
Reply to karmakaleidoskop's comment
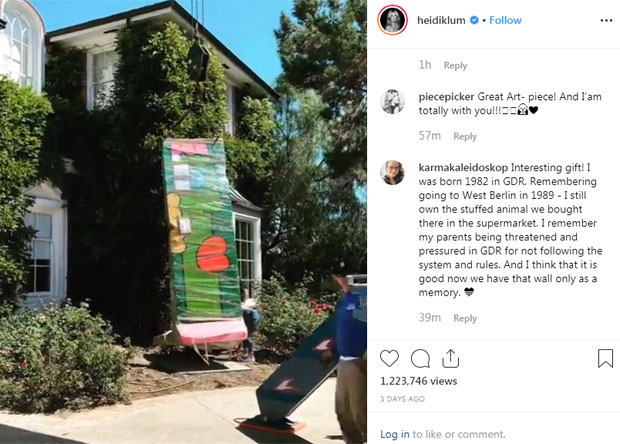coord(465,318)
